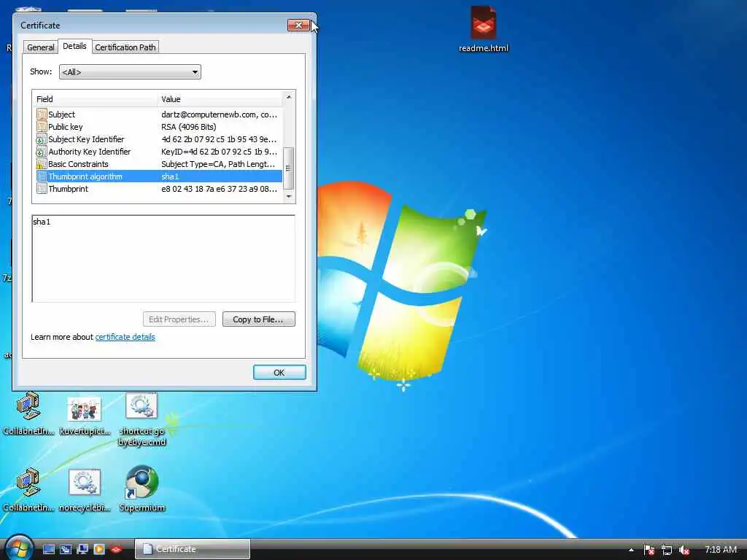Click the Value column header
The image size is (747, 560).
220,99
